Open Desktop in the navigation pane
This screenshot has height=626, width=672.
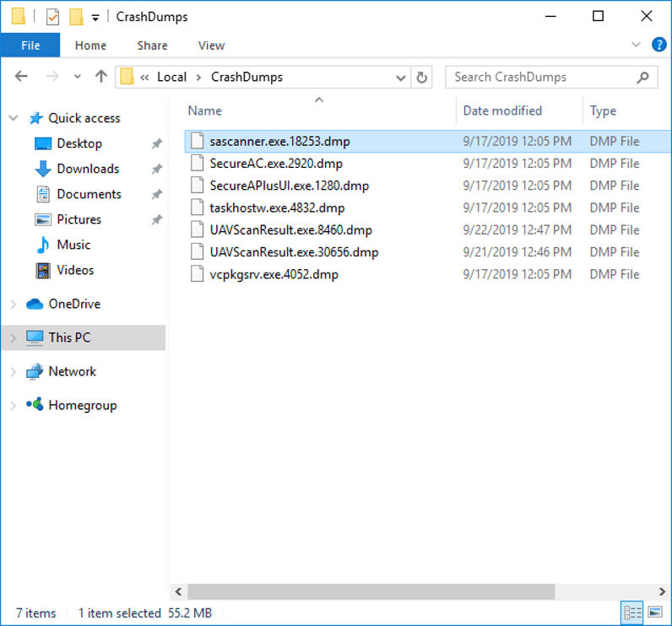coord(79,143)
